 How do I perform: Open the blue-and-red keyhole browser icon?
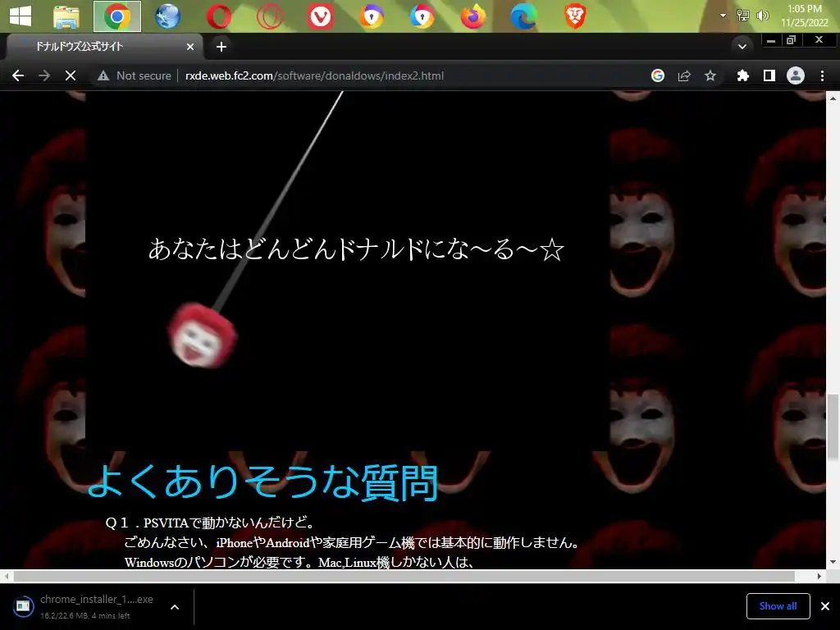coord(422,16)
